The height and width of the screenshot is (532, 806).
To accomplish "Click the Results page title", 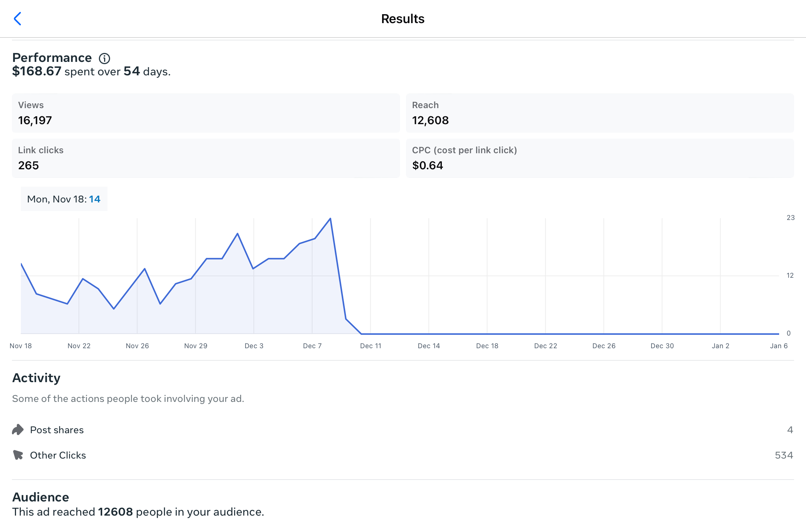I will [403, 19].
